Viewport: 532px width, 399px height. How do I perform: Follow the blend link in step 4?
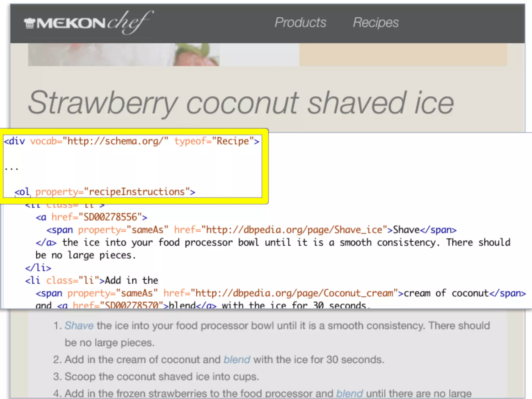click(349, 393)
